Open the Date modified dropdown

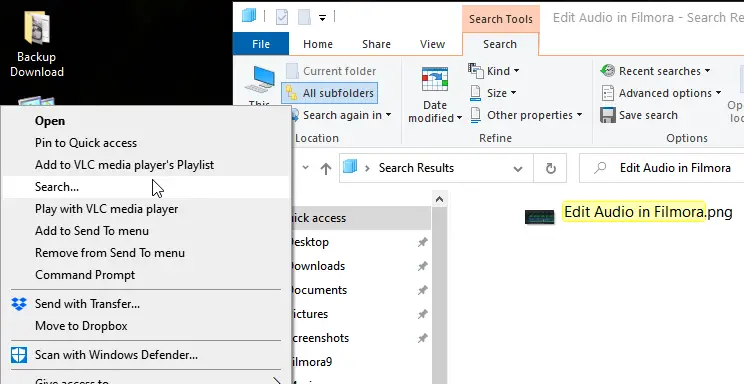(459, 119)
